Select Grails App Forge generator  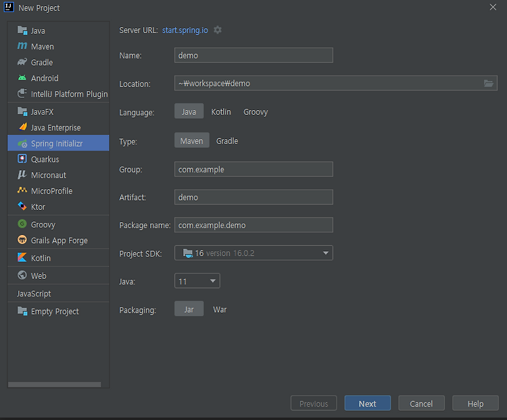(x=58, y=240)
